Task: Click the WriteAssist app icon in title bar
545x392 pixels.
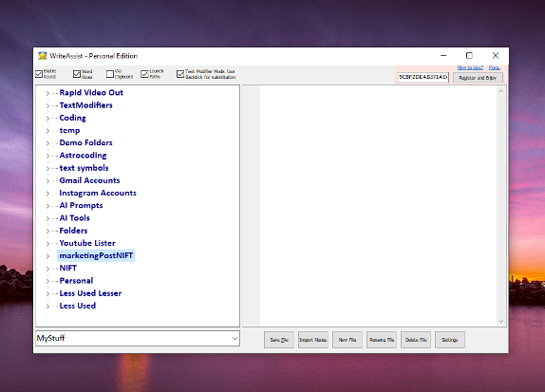Action: [x=43, y=56]
